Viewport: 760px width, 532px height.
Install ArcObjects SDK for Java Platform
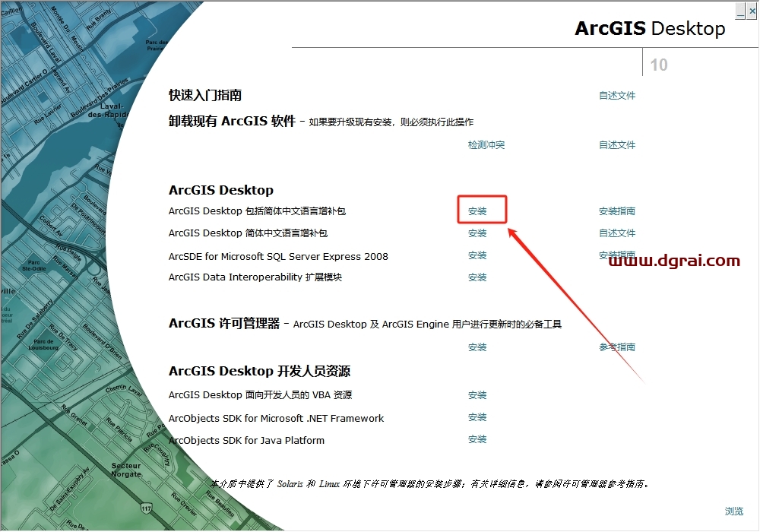coord(477,439)
